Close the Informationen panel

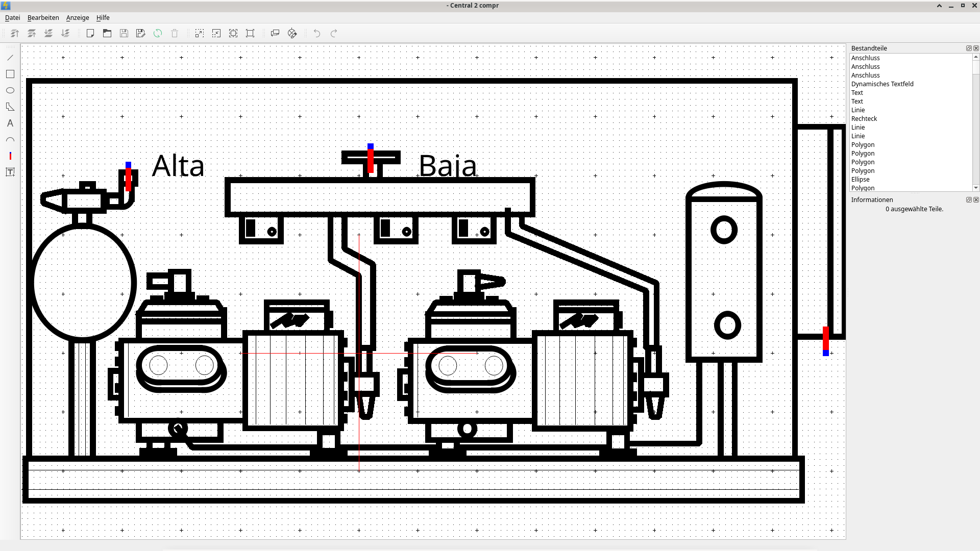click(976, 199)
